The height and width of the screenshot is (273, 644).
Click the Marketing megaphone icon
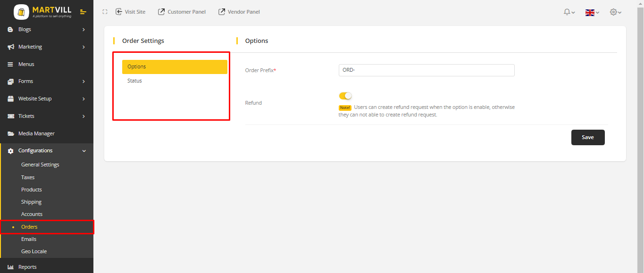[x=10, y=47]
